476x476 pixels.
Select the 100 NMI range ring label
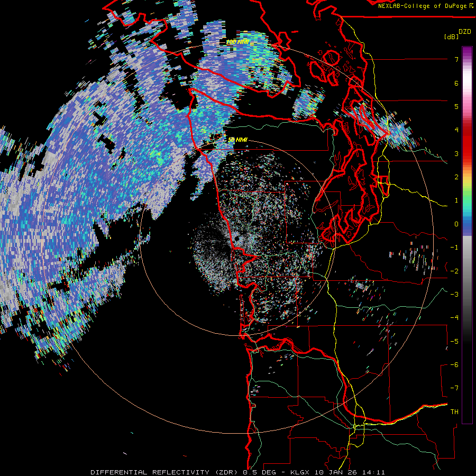(237, 42)
